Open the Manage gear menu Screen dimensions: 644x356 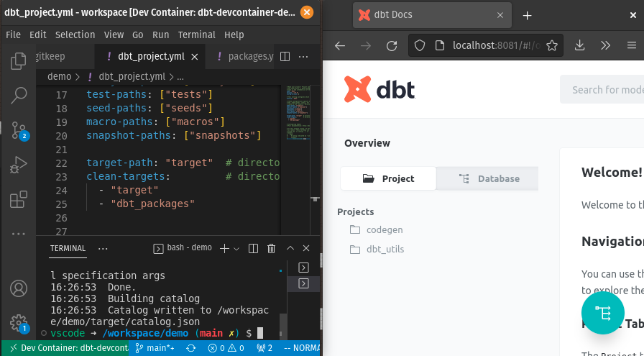coord(19,324)
